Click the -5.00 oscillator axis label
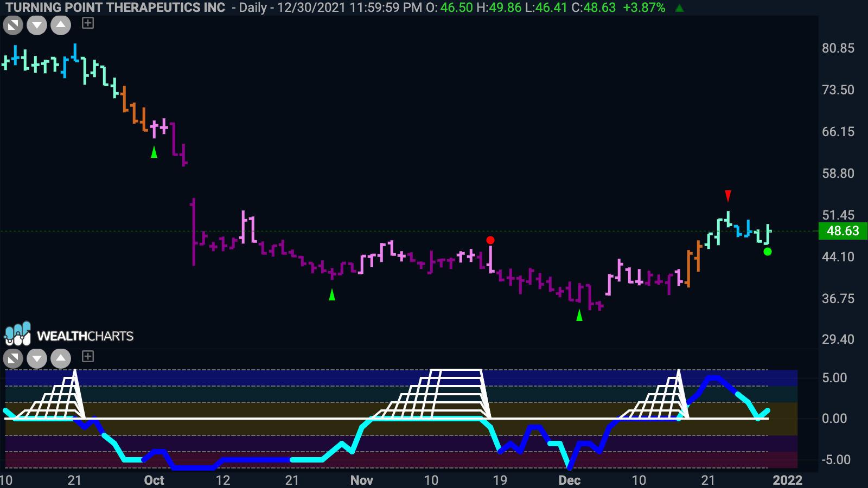 pos(836,460)
